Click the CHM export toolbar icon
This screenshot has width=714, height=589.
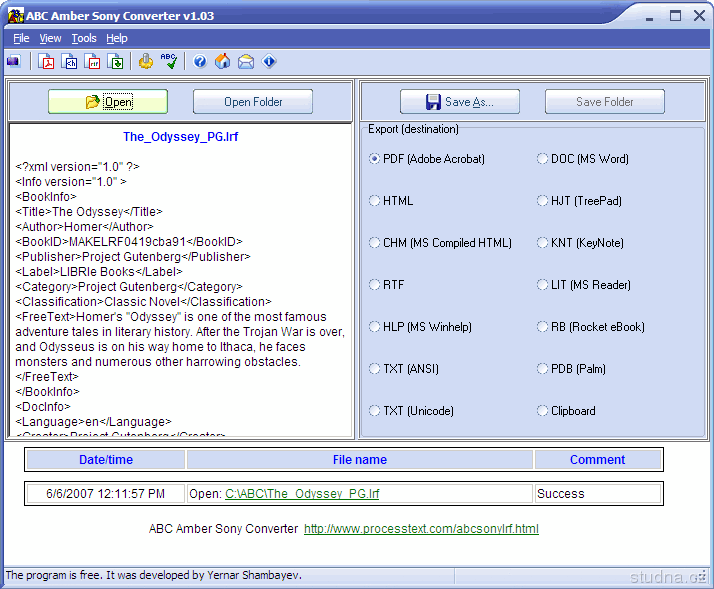[70, 62]
